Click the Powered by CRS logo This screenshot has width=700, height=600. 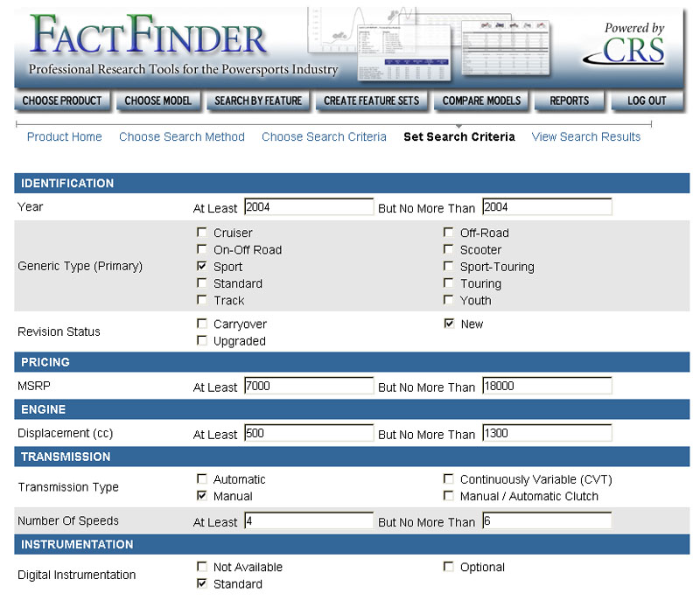(x=626, y=44)
